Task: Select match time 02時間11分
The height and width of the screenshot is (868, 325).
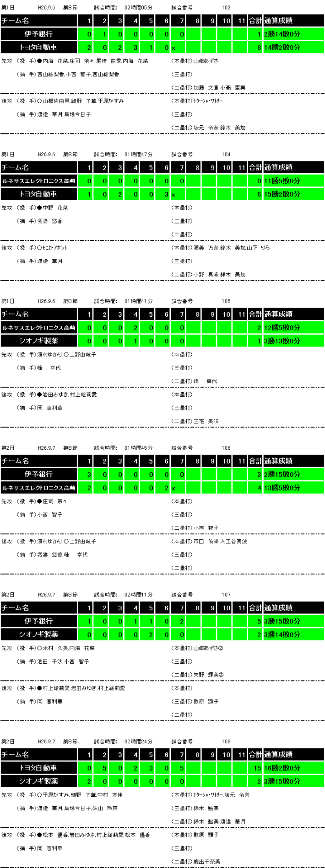Action: (x=139, y=595)
